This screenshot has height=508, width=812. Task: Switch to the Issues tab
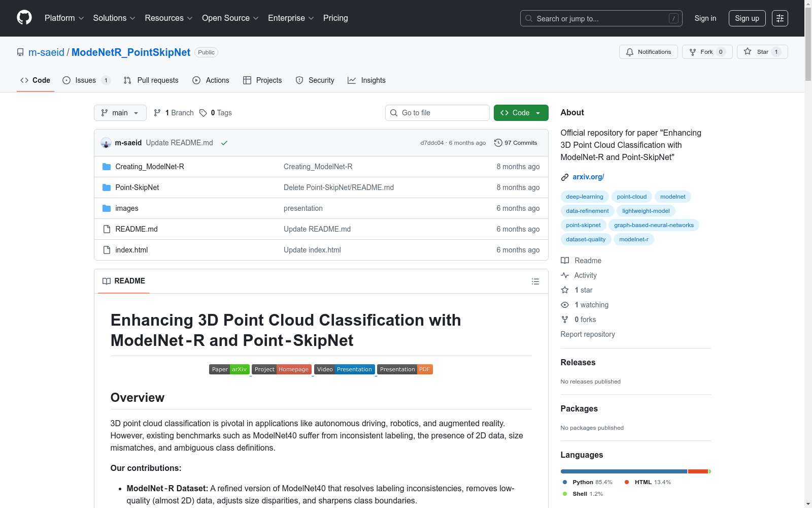click(x=85, y=80)
